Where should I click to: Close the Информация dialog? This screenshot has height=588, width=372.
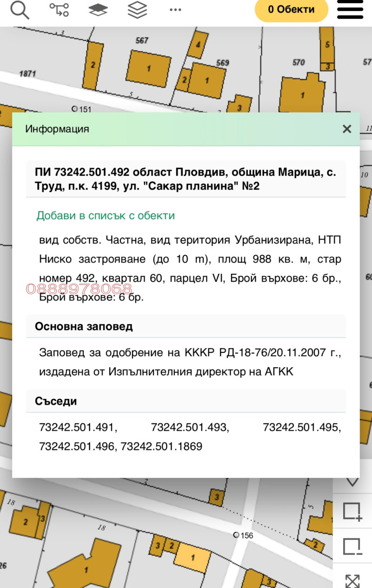(347, 129)
